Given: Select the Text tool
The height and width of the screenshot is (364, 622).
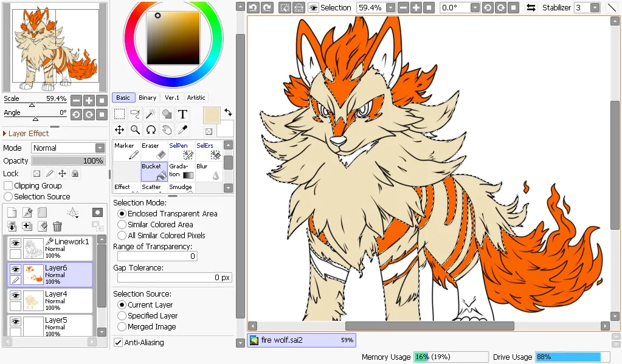Looking at the screenshot, I should pos(182,114).
